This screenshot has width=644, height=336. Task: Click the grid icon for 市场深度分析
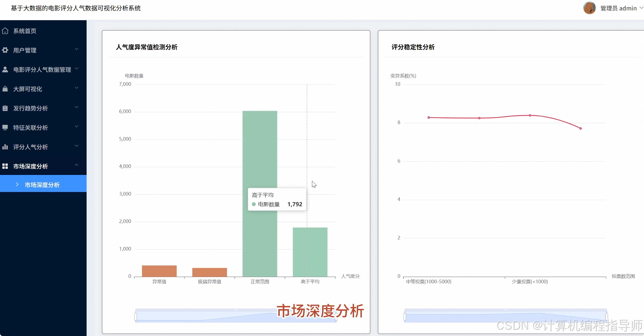5,166
